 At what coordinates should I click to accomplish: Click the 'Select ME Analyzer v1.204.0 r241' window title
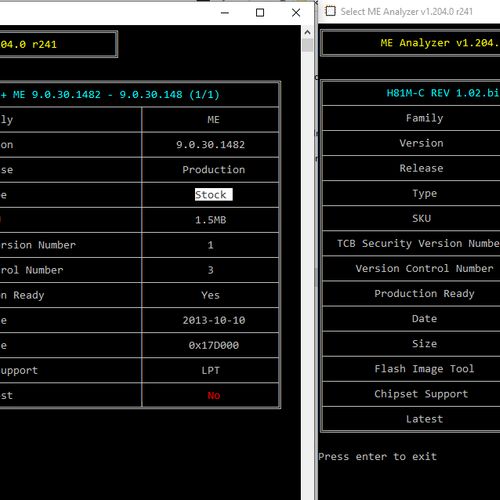(x=407, y=12)
